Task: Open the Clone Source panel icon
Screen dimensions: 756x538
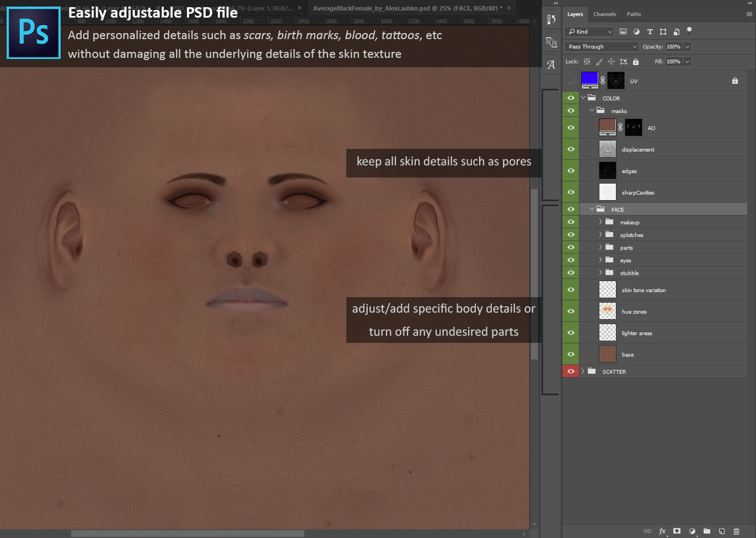Action: (551, 42)
